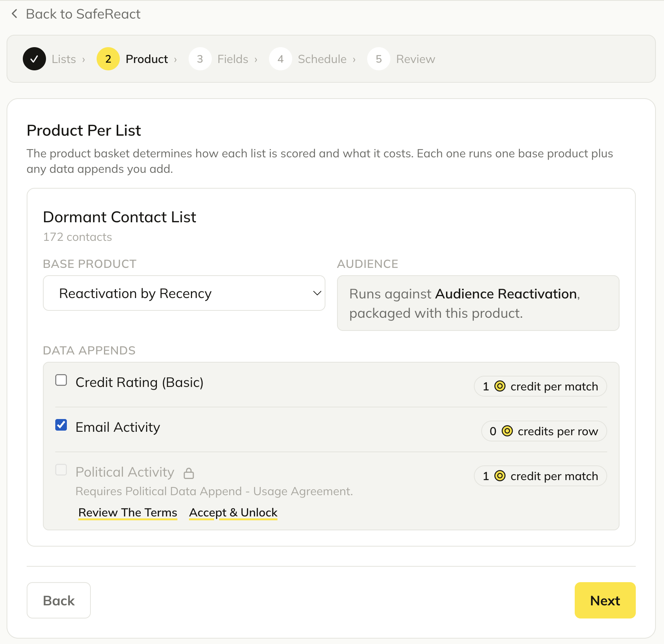The image size is (664, 644).
Task: Click the Email Activity label
Action: (118, 427)
